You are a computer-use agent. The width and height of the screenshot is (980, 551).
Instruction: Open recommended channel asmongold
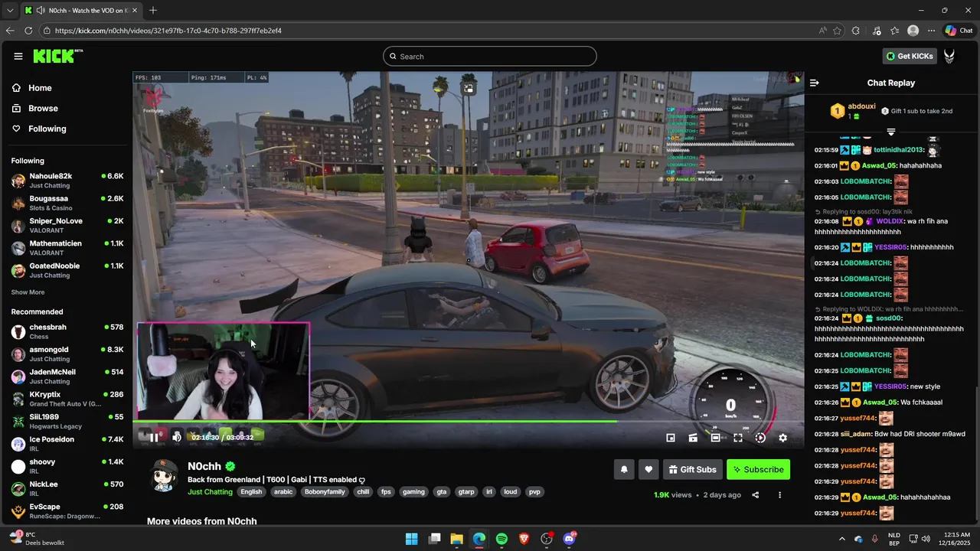67,354
